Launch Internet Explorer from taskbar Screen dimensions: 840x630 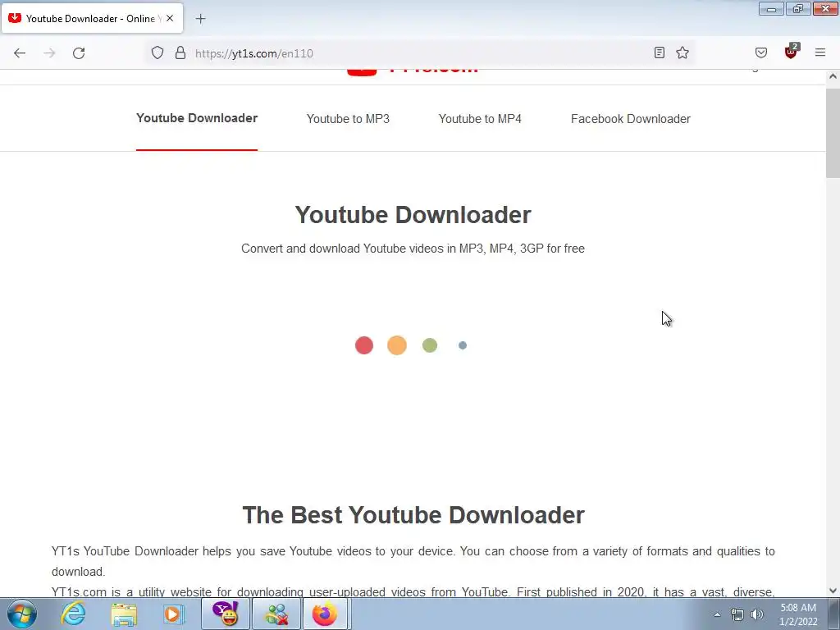click(73, 614)
